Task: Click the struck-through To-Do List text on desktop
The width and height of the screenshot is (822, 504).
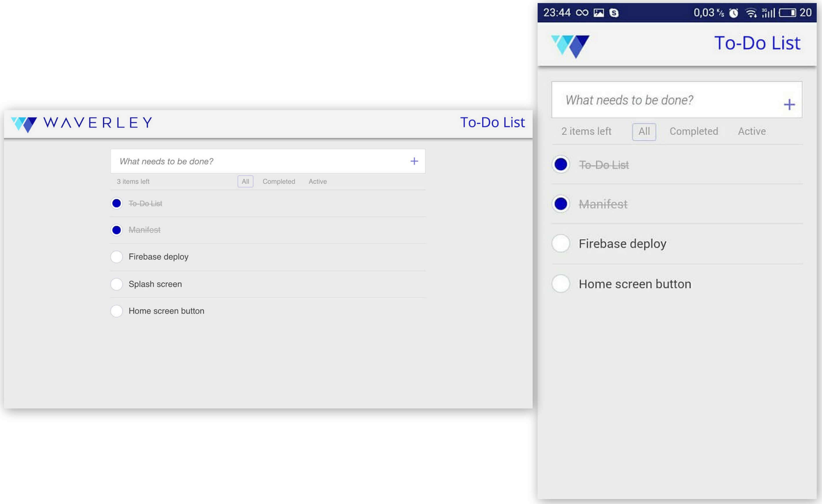Action: [x=145, y=203]
